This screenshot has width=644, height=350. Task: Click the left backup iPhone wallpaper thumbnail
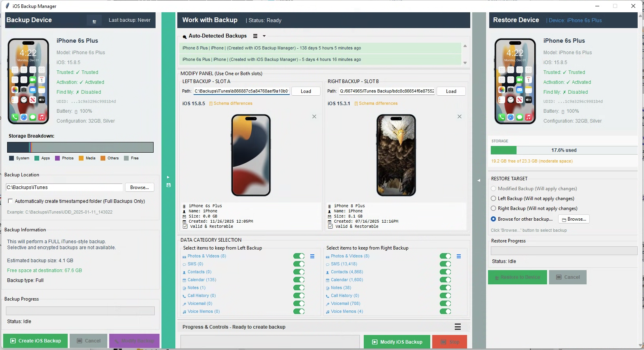tap(251, 155)
